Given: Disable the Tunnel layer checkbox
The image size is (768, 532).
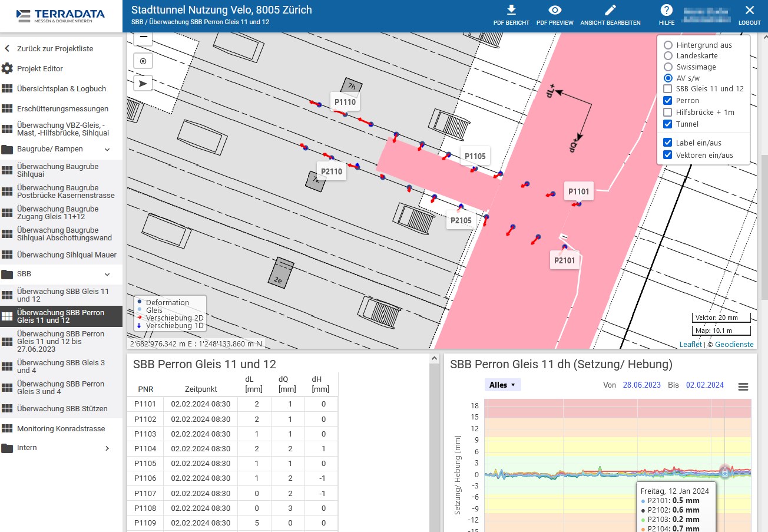Looking at the screenshot, I should click(668, 124).
